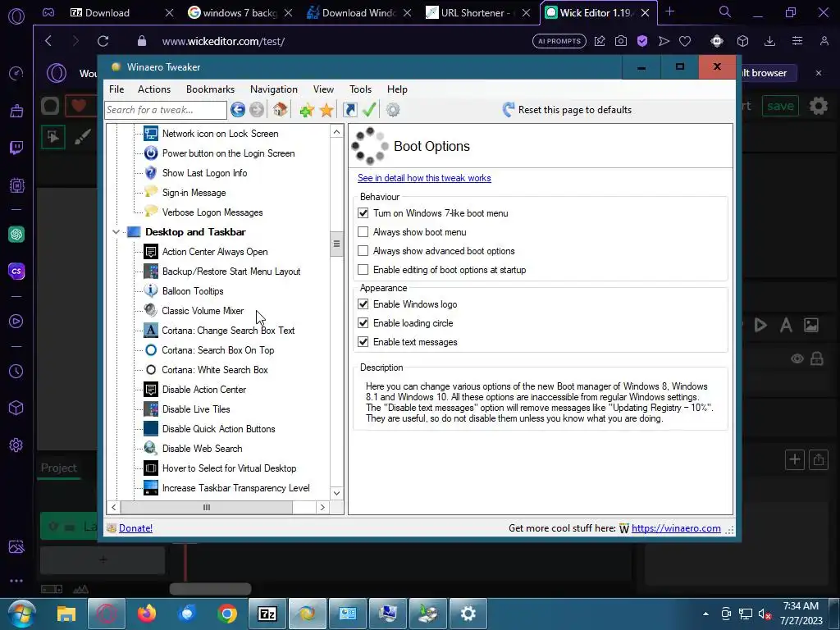Select Disable Live Tiles tweak
The height and width of the screenshot is (630, 840).
coord(196,409)
